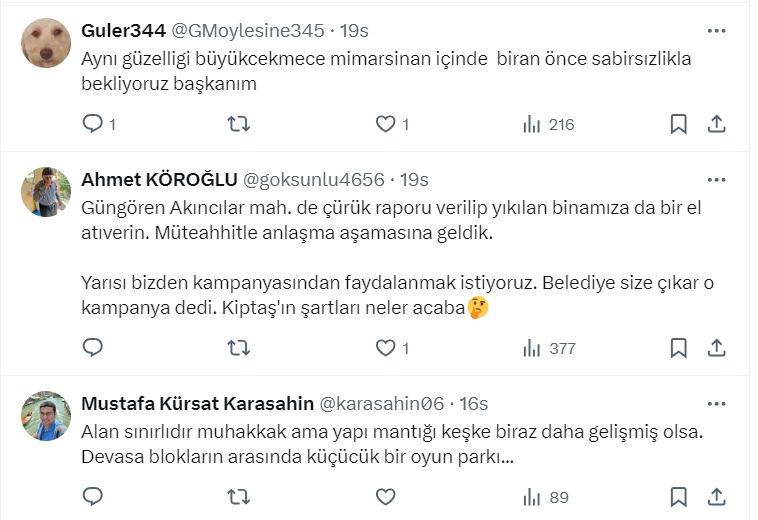View analytics of Ahmet KÖROĞLU's tweet (377)

point(549,348)
